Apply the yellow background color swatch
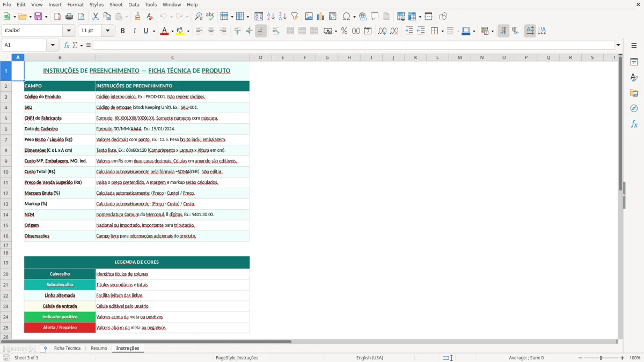 (x=180, y=31)
